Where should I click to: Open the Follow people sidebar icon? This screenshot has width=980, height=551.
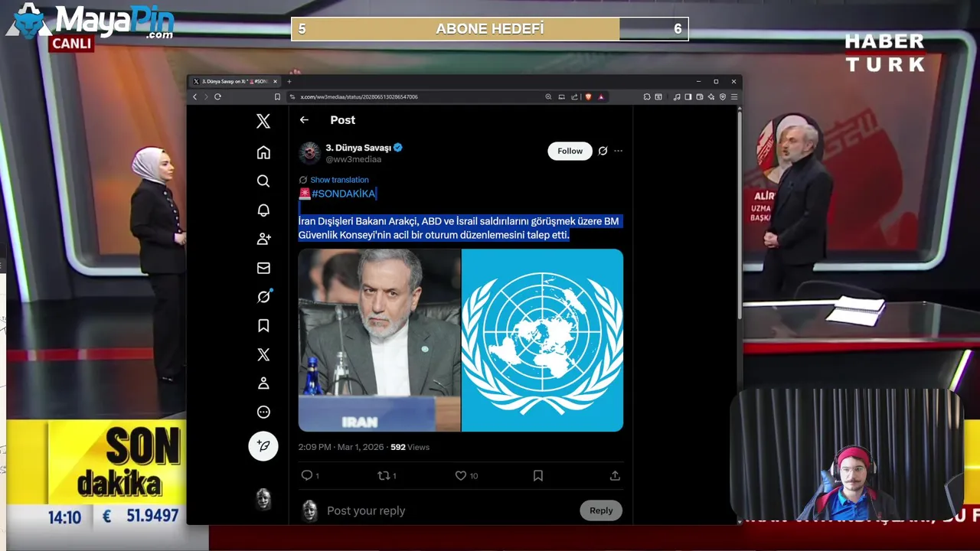pyautogui.click(x=263, y=239)
